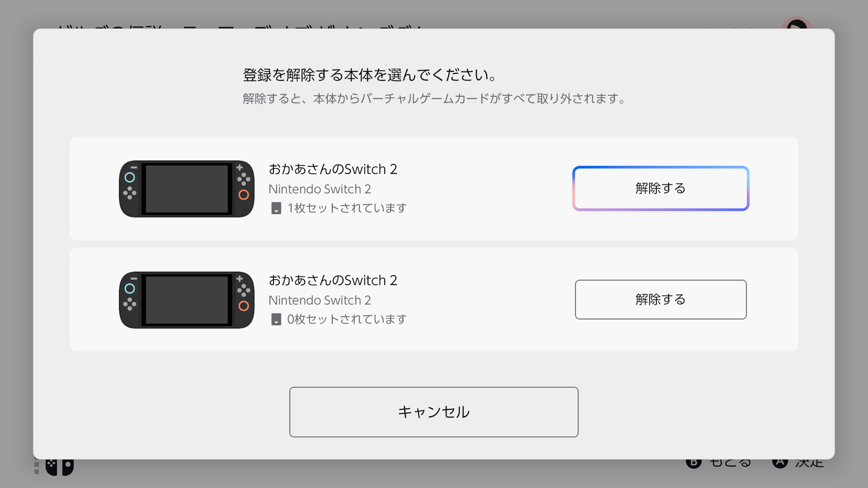This screenshot has height=488, width=868.
Task: Select the bottom Nintendo Switch 2 console illustration
Action: [x=186, y=300]
